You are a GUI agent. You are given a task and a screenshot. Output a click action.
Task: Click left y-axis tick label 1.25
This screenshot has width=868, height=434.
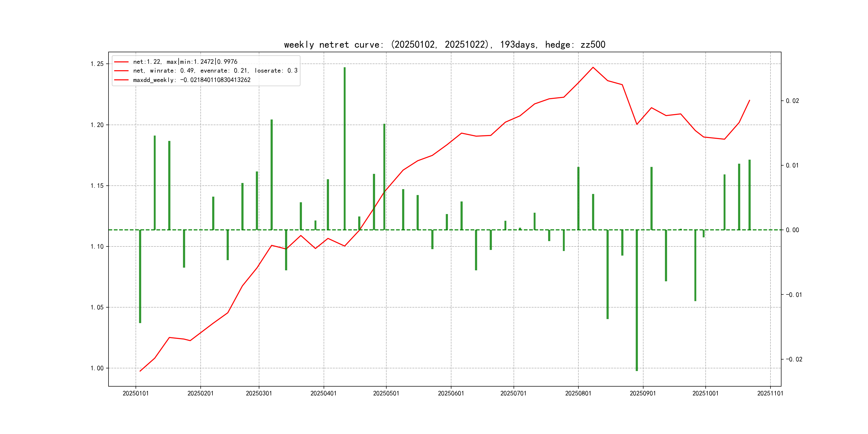(97, 64)
